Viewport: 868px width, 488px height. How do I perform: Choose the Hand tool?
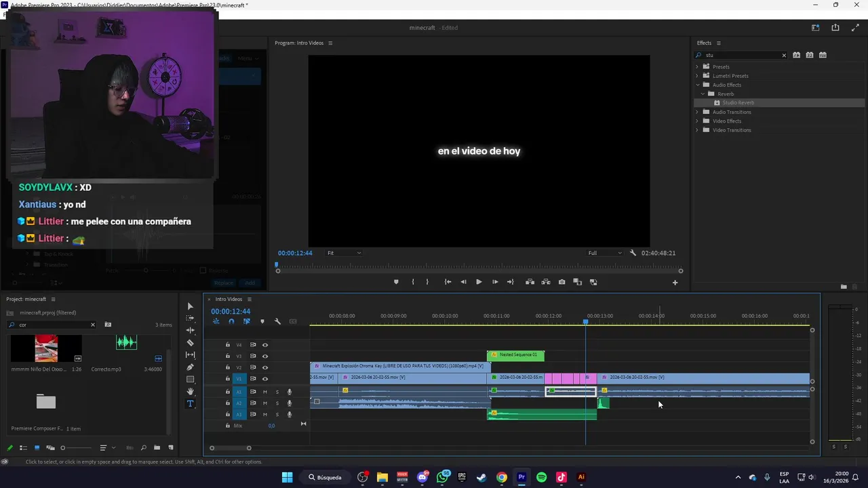[x=190, y=392]
